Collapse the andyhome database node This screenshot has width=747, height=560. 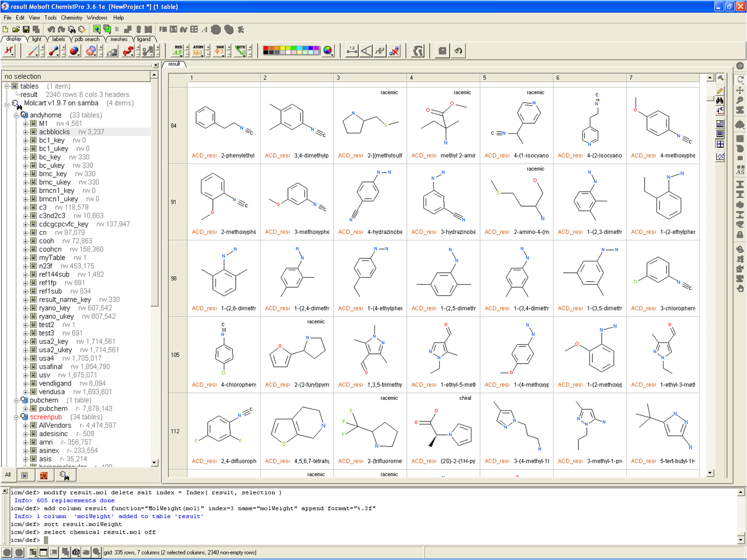16,115
